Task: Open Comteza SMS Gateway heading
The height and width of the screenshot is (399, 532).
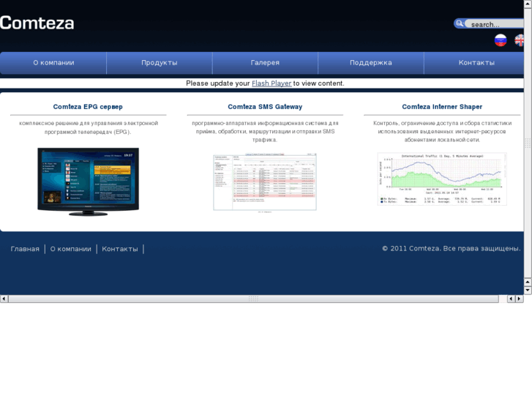Action: [265, 107]
